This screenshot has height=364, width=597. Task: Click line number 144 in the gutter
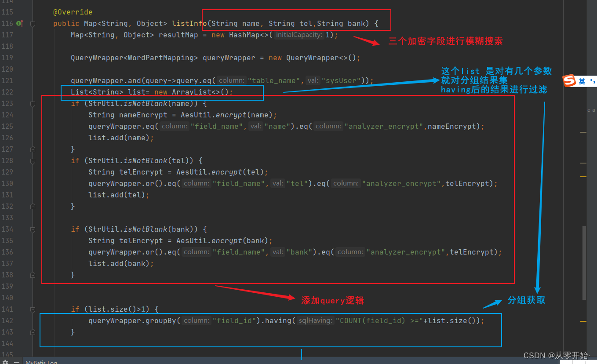[7, 343]
